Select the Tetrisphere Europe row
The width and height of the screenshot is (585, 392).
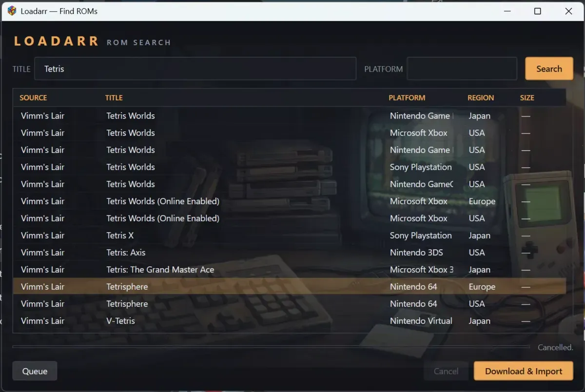[x=290, y=286]
